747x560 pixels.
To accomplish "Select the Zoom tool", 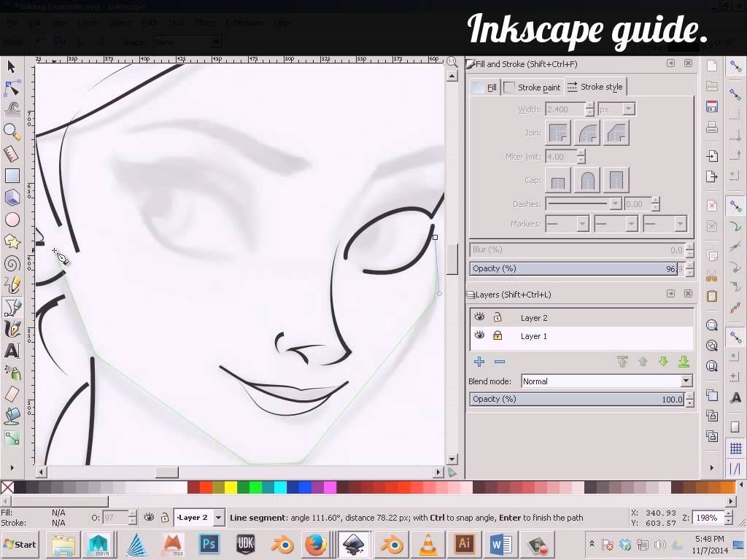I will pyautogui.click(x=11, y=131).
